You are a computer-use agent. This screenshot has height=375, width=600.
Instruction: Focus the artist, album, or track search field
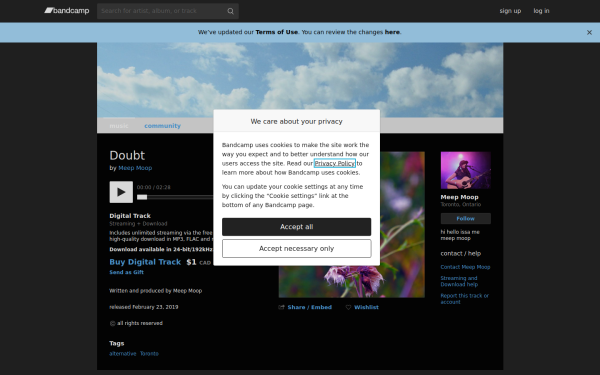[x=168, y=11]
